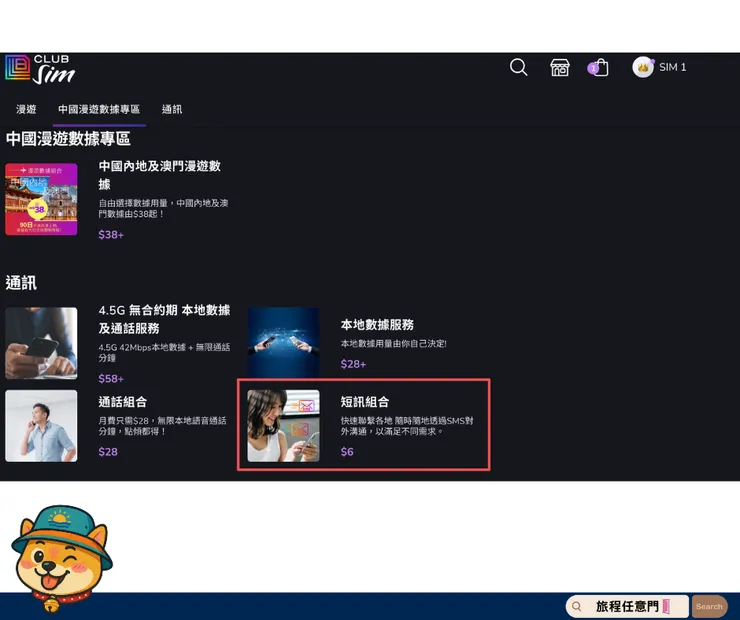Click the Club Sim logo

click(40, 69)
